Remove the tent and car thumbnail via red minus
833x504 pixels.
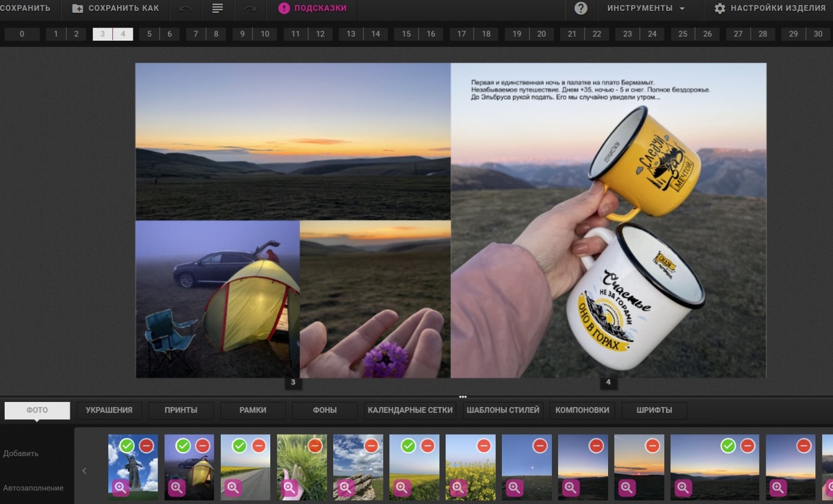(203, 446)
